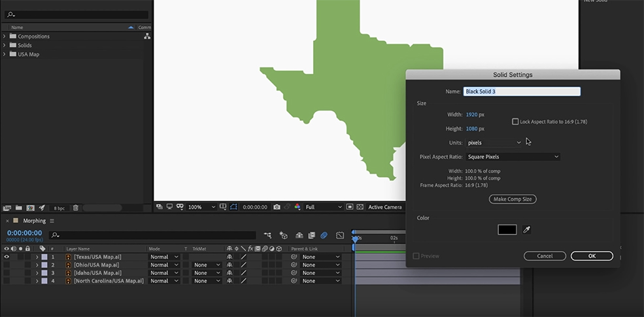Open Show Channel color management icon
Screen dimensions: 644x317
click(297, 207)
